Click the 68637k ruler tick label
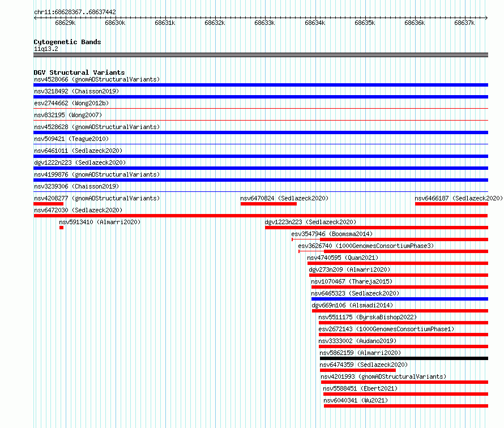The image size is (504, 428). tap(464, 23)
